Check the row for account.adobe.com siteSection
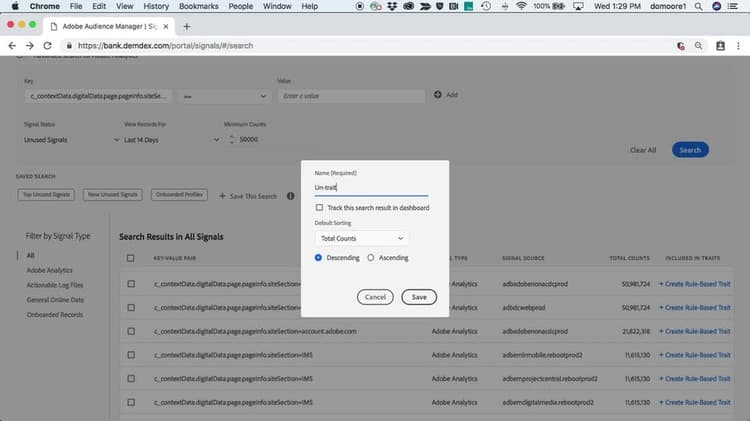The width and height of the screenshot is (750, 421). [x=131, y=331]
